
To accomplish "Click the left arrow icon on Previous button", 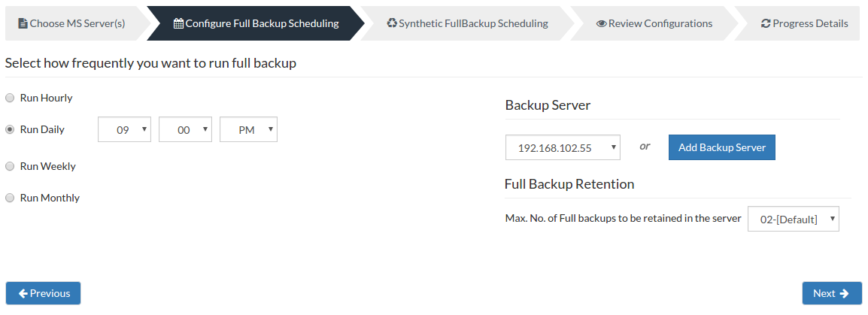I will point(23,293).
